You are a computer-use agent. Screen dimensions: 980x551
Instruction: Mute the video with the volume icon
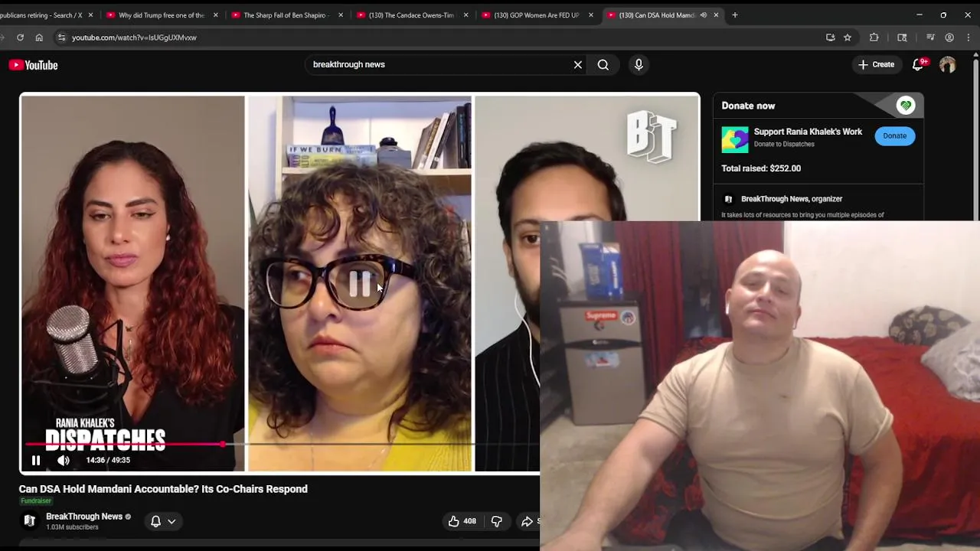click(x=64, y=460)
